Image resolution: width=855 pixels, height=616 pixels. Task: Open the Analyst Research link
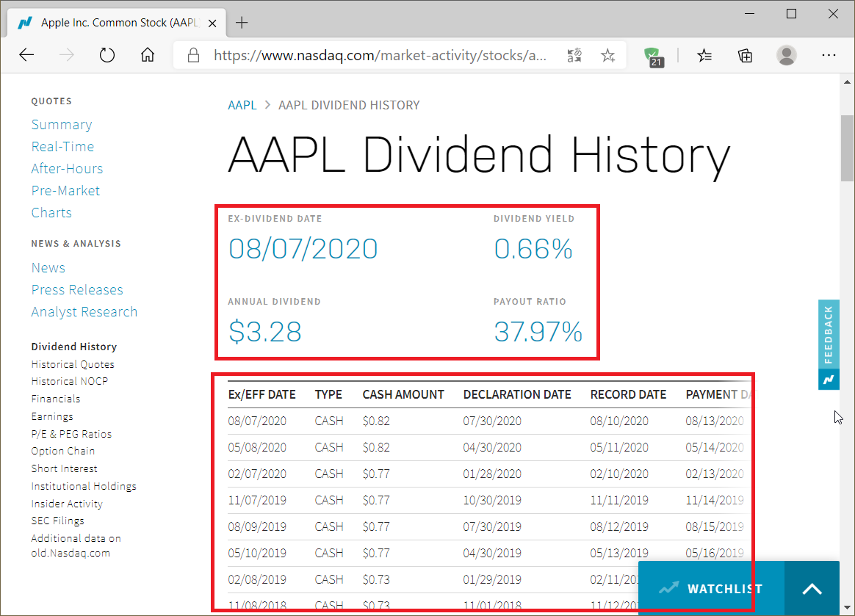tap(84, 312)
